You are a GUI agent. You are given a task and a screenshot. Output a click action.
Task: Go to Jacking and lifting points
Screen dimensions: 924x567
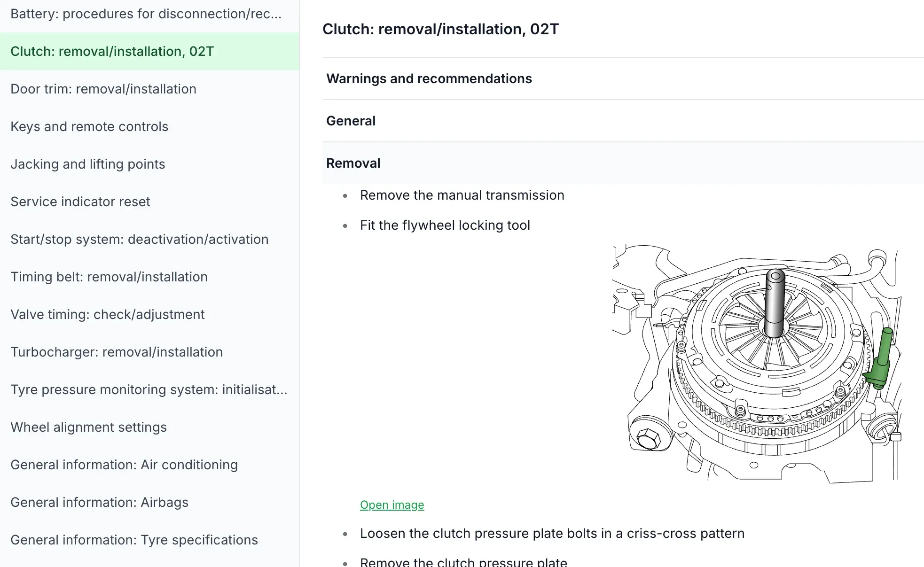[x=149, y=164]
